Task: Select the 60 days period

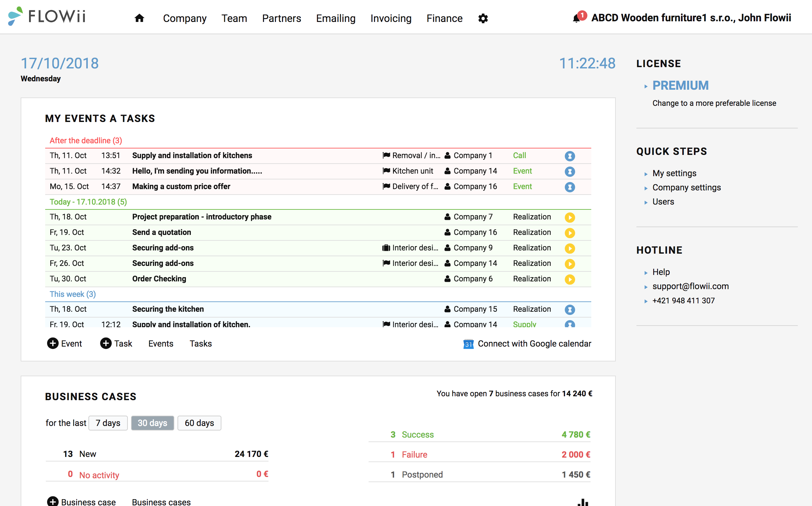Action: click(x=199, y=423)
